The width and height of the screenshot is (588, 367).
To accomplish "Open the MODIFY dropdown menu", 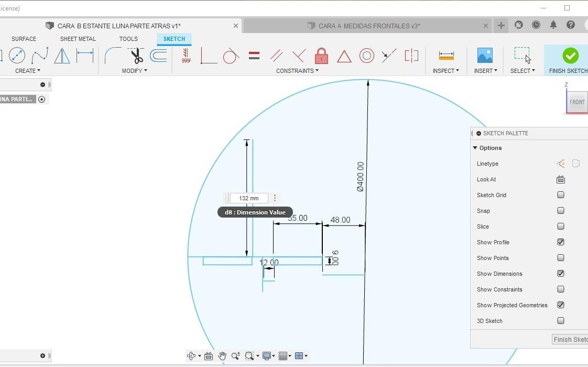I will 134,71.
